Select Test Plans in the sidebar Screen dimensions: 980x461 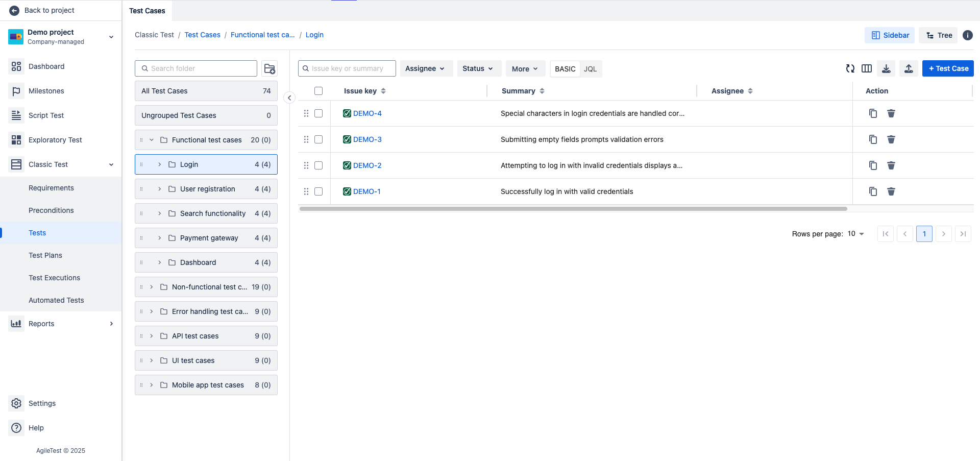pos(45,255)
